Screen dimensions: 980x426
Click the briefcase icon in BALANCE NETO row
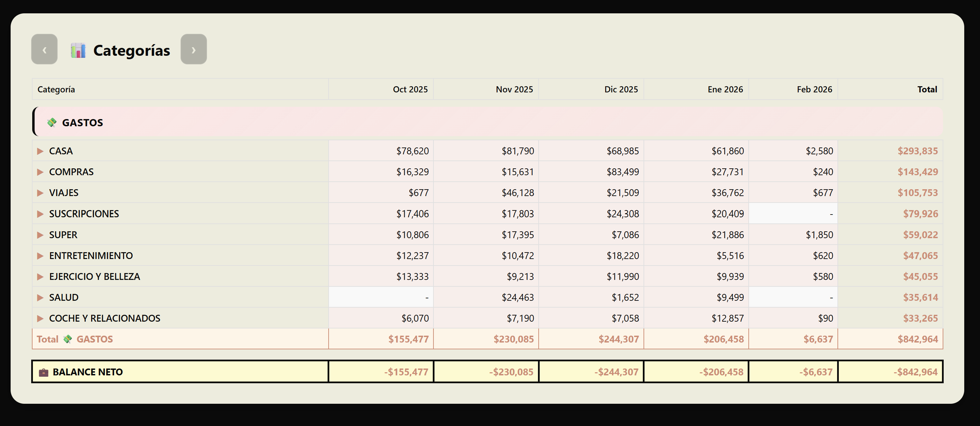(44, 372)
